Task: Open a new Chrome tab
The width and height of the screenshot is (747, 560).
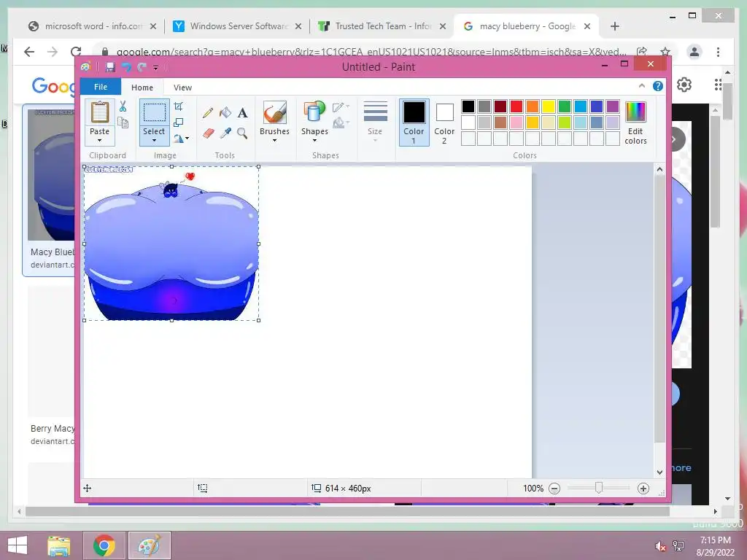Action: tap(614, 26)
